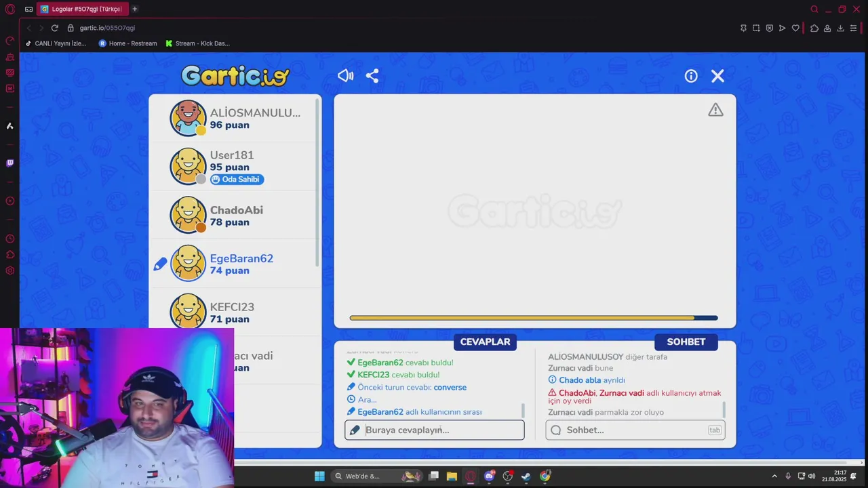Screen dimensions: 868x488
Task: Click the player list scrollbar
Action: click(x=317, y=183)
